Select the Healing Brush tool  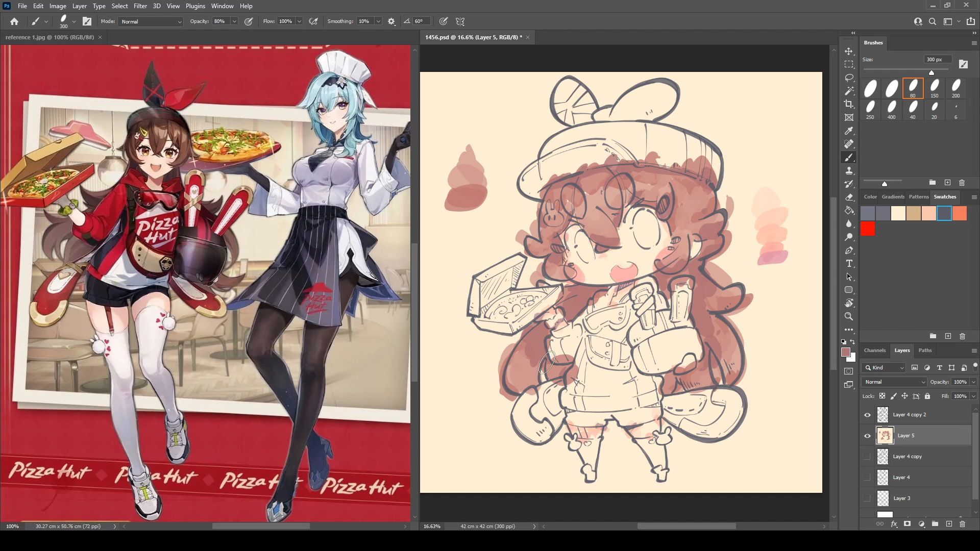point(849,144)
